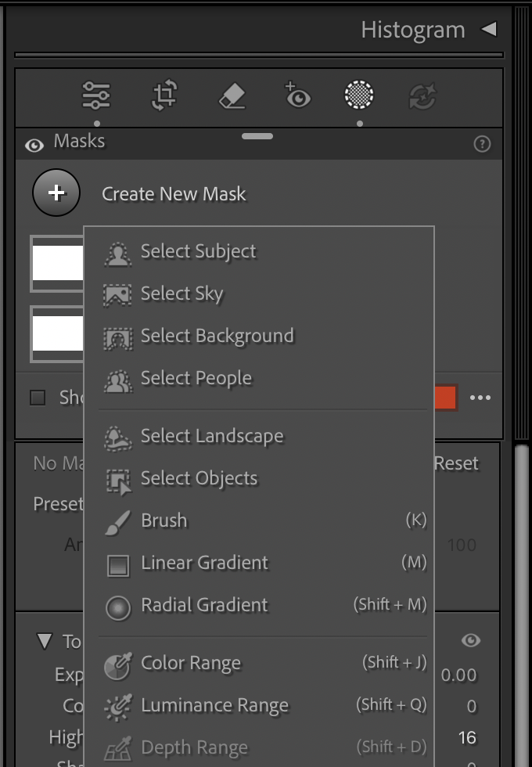This screenshot has width=532, height=767.
Task: Click the plus Create New Mask button
Action: click(56, 193)
